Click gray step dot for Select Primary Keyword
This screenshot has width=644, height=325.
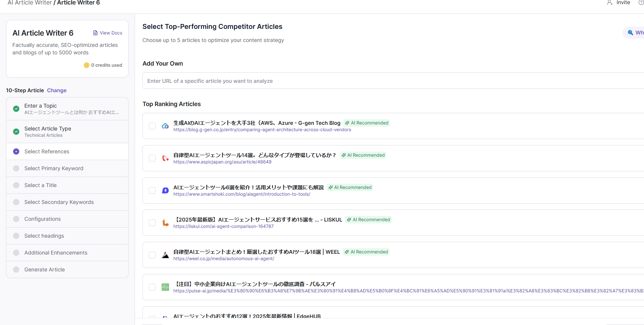[x=16, y=168]
